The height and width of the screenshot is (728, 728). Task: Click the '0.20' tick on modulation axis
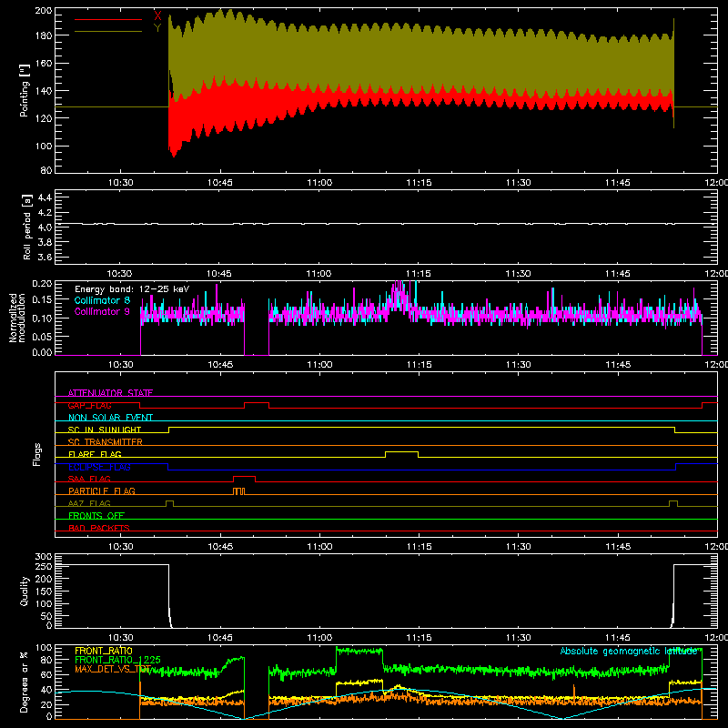coord(42,284)
